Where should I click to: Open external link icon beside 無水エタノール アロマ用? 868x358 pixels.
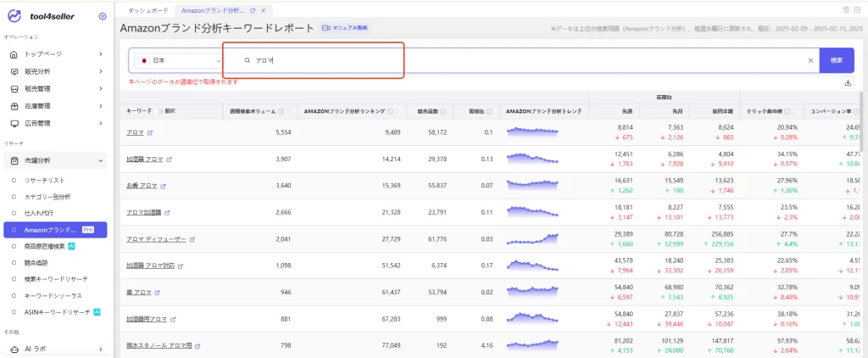pos(198,346)
